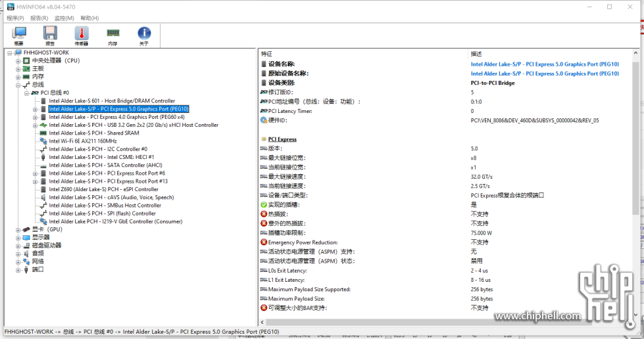Image resolution: width=644 pixels, height=339 pixels.
Task: Open the 监控(M) menu
Action: click(64, 18)
